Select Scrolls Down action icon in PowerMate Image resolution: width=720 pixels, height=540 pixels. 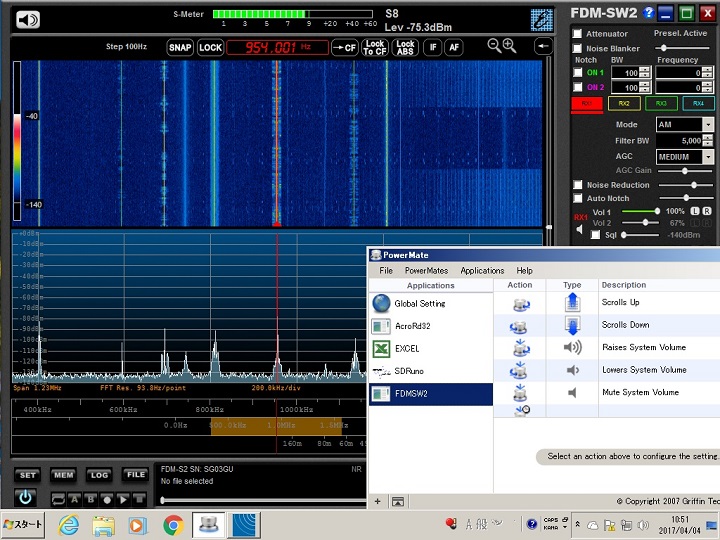tap(519, 326)
